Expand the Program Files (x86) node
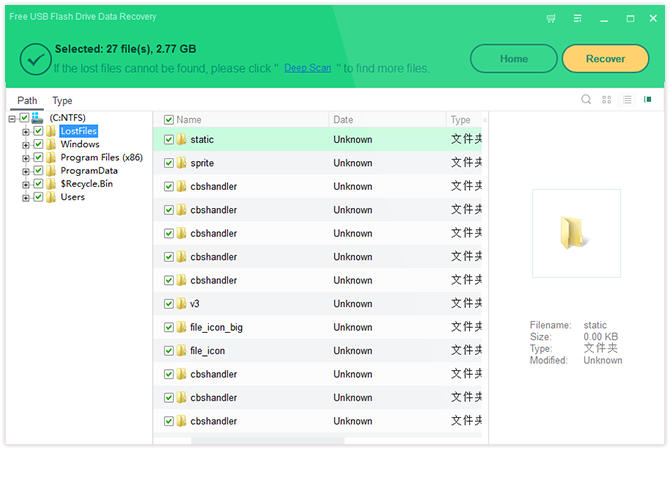Viewport: 670px width, 480px height. (26, 158)
